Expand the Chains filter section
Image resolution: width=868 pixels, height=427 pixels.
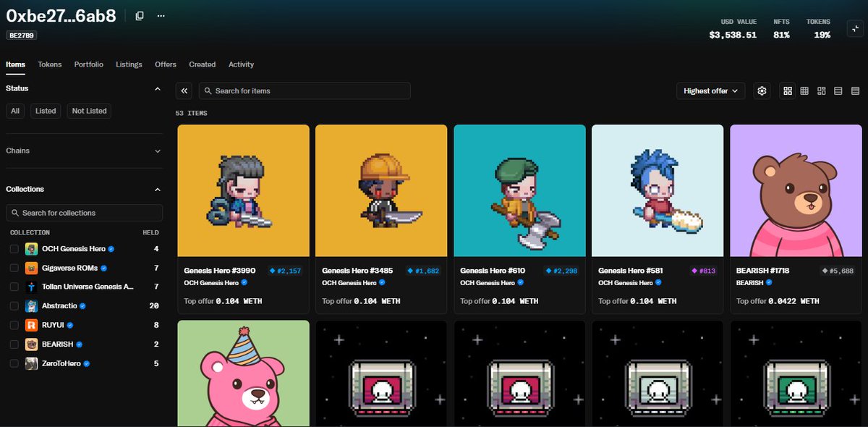tap(158, 151)
